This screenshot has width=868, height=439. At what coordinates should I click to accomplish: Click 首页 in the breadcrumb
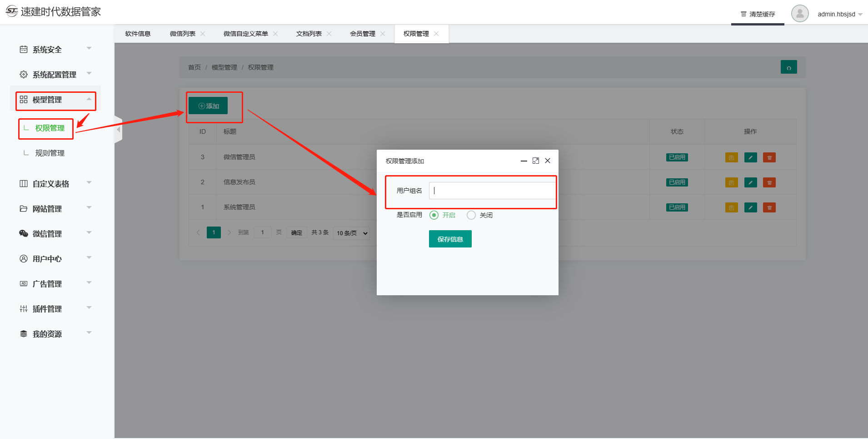[x=195, y=67]
